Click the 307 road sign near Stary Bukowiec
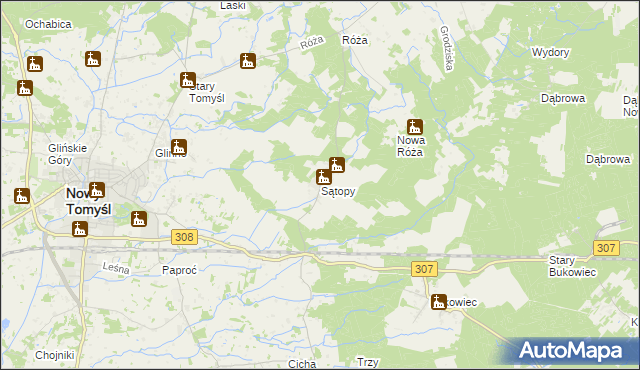 click(606, 248)
